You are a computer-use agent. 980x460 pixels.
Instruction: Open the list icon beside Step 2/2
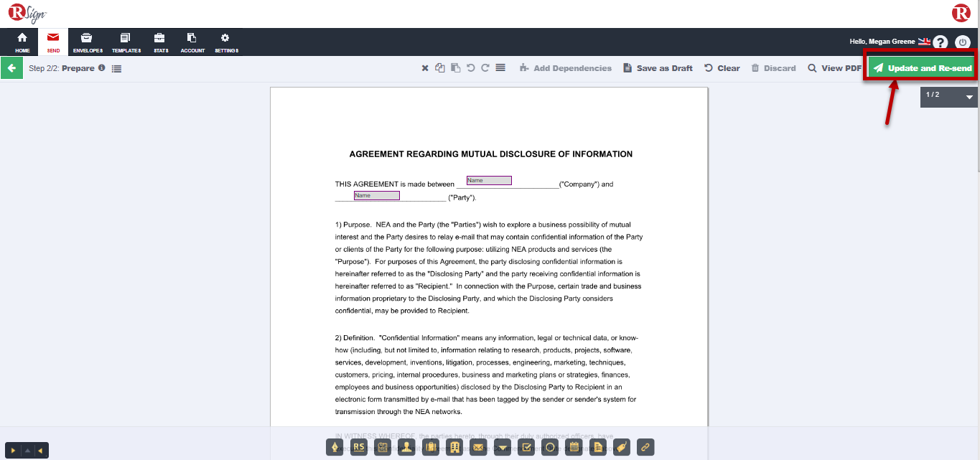point(117,69)
